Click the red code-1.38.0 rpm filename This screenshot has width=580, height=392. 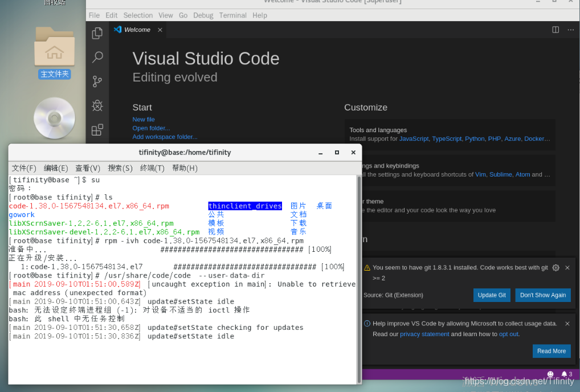click(x=89, y=206)
